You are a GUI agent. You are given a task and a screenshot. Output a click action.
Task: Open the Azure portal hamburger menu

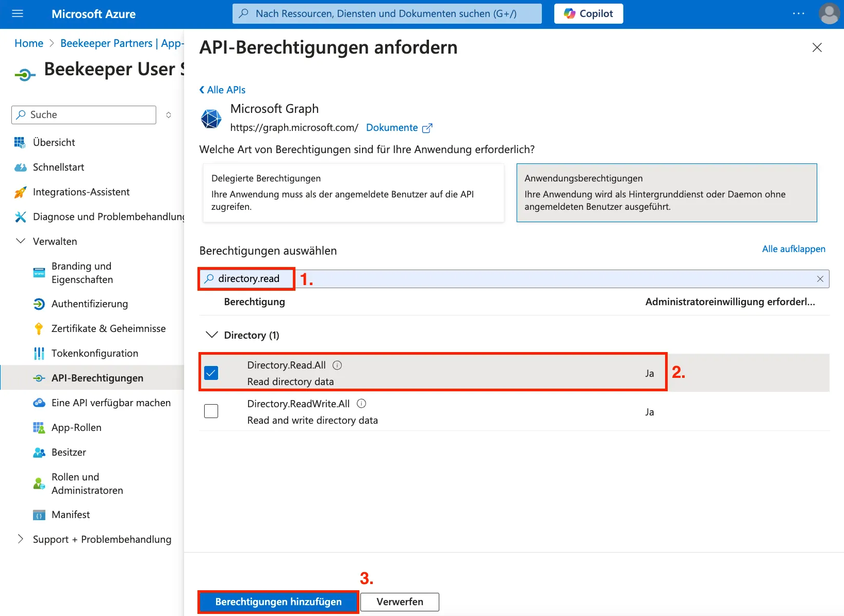click(x=18, y=14)
